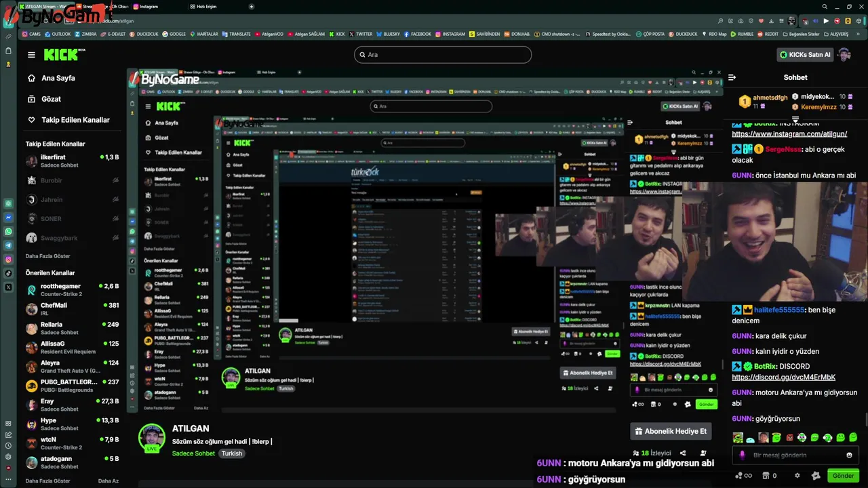Select the Burobir followed channel
Screen dimensions: 868x488
click(72, 181)
